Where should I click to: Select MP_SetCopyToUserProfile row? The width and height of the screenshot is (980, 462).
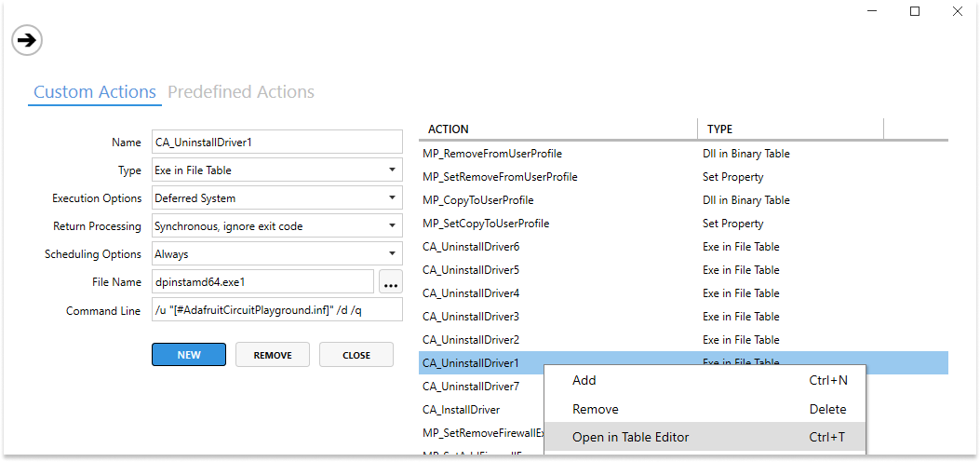click(683, 224)
